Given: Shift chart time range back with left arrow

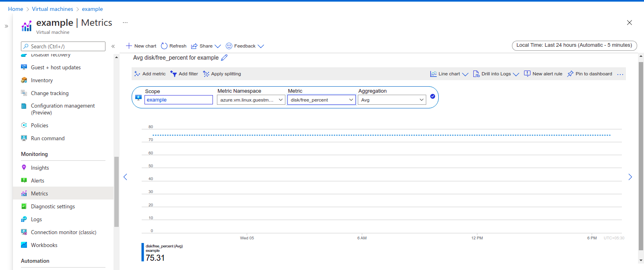Looking at the screenshot, I should point(125,177).
